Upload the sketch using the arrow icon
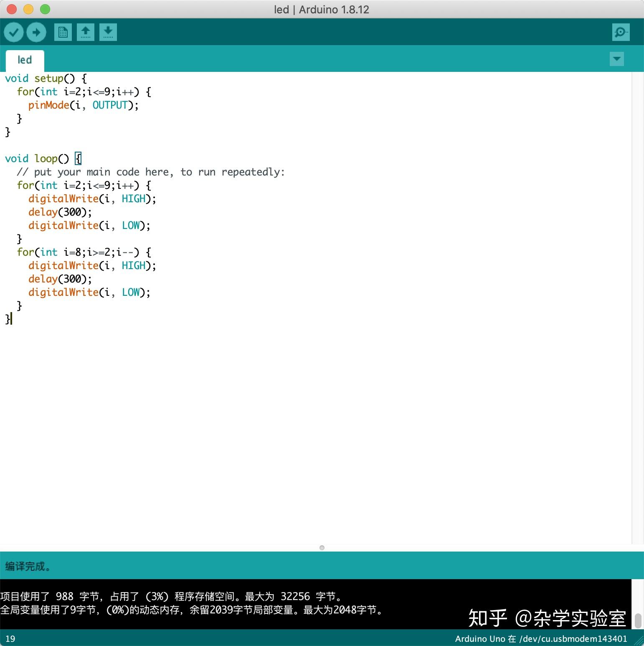 tap(36, 32)
